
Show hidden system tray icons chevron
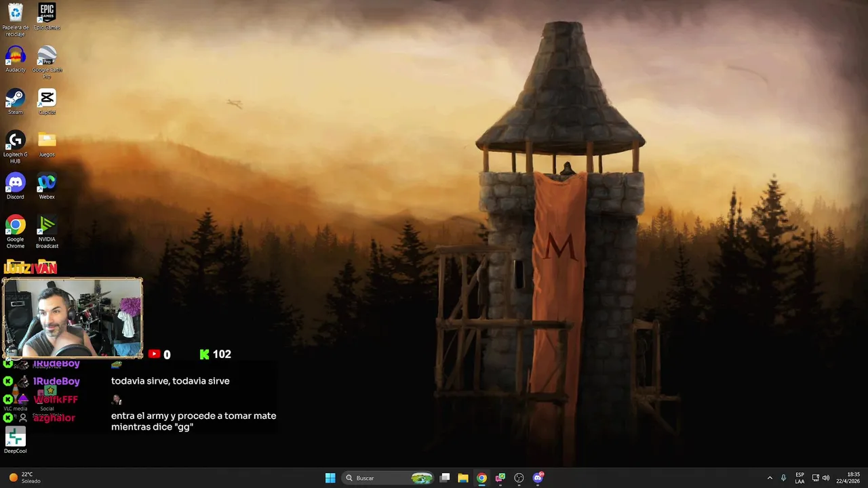[770, 478]
